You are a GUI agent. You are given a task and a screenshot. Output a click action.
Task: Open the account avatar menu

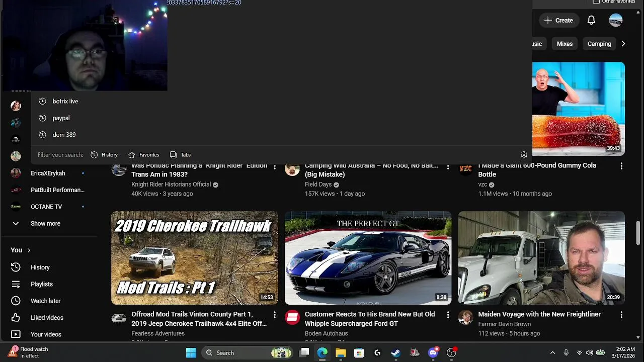(616, 20)
